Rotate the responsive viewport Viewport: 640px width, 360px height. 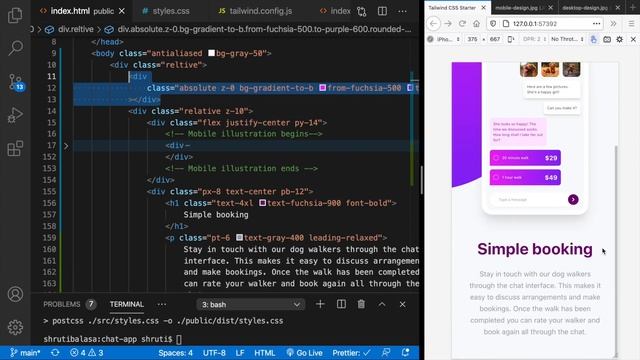click(x=511, y=39)
